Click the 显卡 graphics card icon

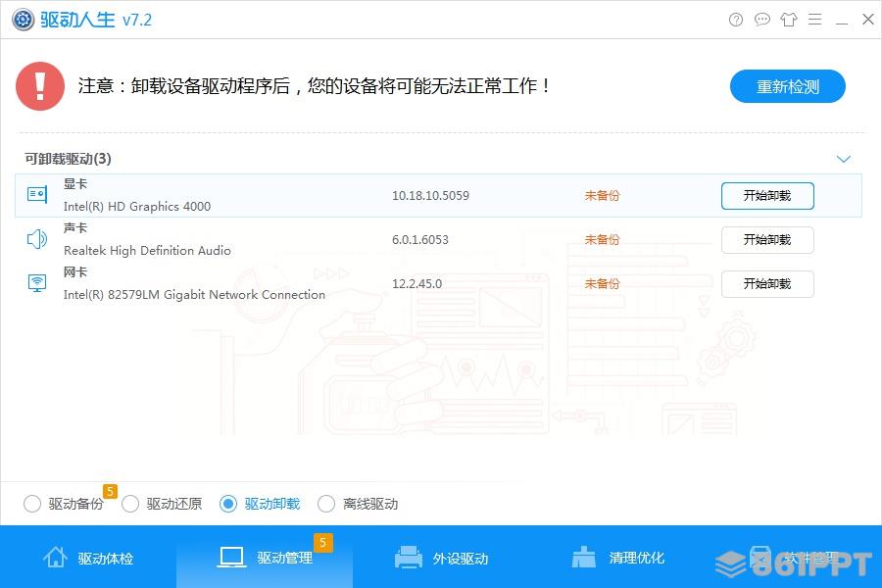pos(37,195)
